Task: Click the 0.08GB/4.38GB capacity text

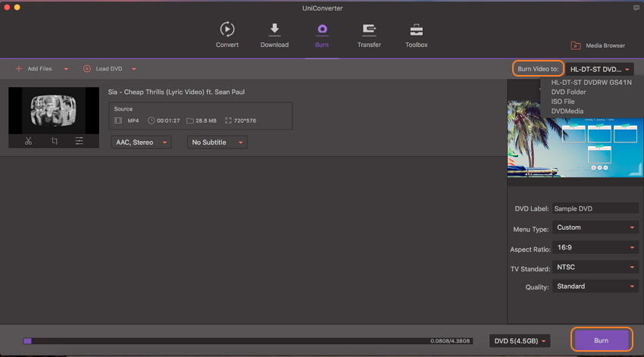Action: point(450,341)
